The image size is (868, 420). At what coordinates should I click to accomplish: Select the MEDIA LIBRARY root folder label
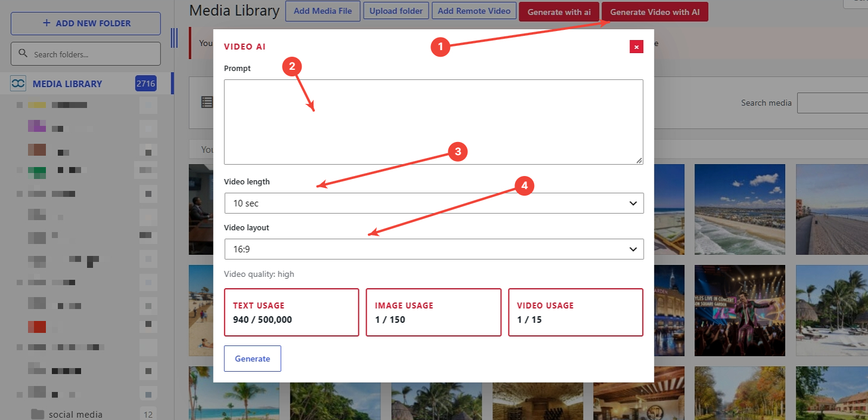[x=67, y=84]
